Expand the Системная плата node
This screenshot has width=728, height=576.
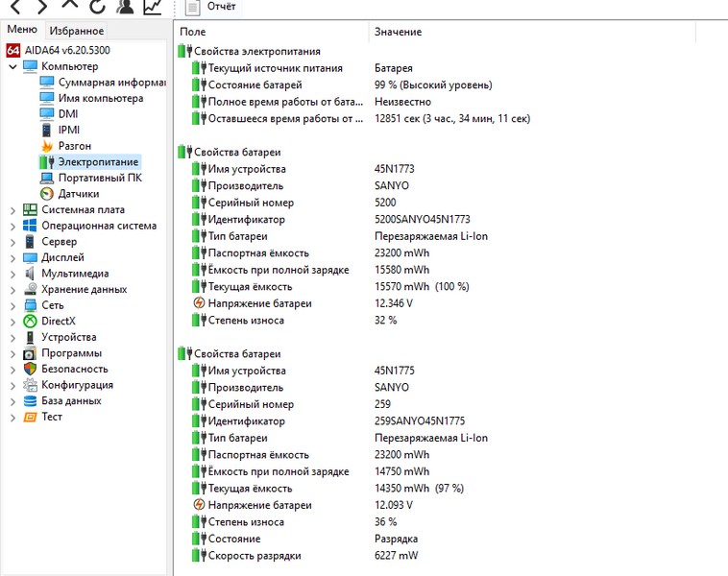click(x=12, y=210)
